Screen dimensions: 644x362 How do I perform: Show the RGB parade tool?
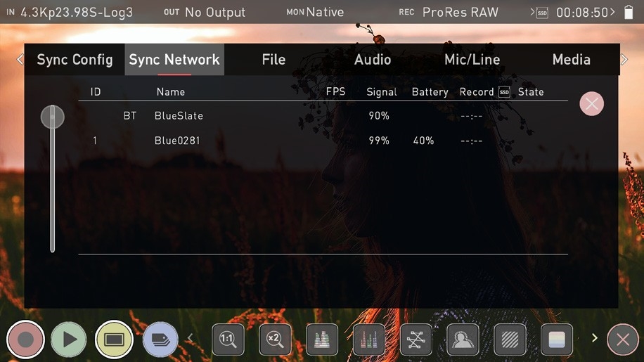(369, 340)
